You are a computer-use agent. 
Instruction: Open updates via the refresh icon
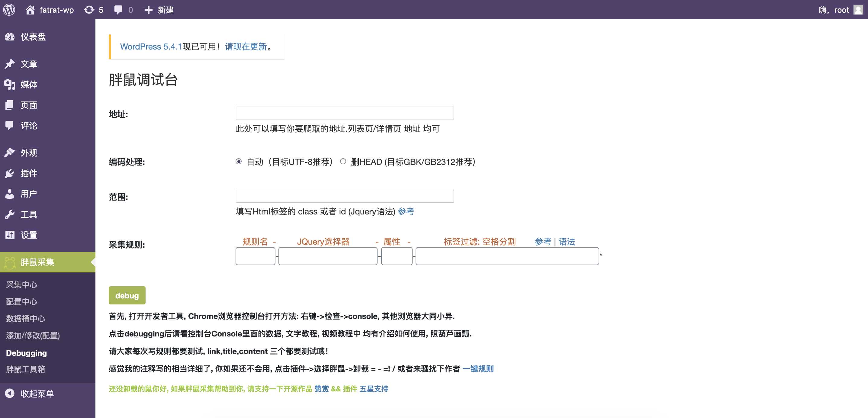click(88, 10)
